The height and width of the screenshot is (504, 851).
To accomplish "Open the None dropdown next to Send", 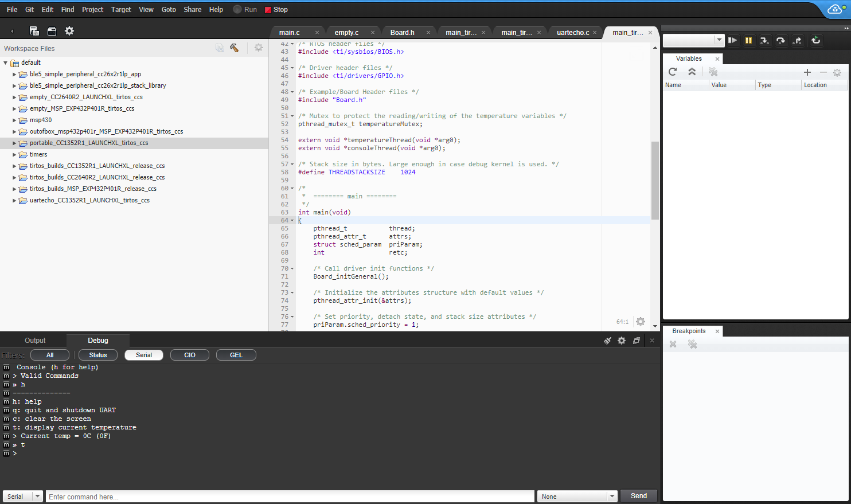I will (612, 496).
